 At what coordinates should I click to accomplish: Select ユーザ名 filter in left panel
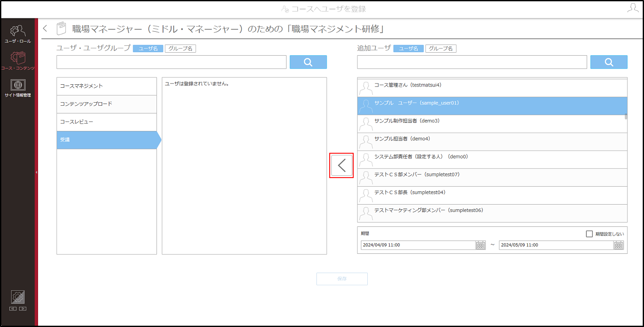(x=148, y=49)
